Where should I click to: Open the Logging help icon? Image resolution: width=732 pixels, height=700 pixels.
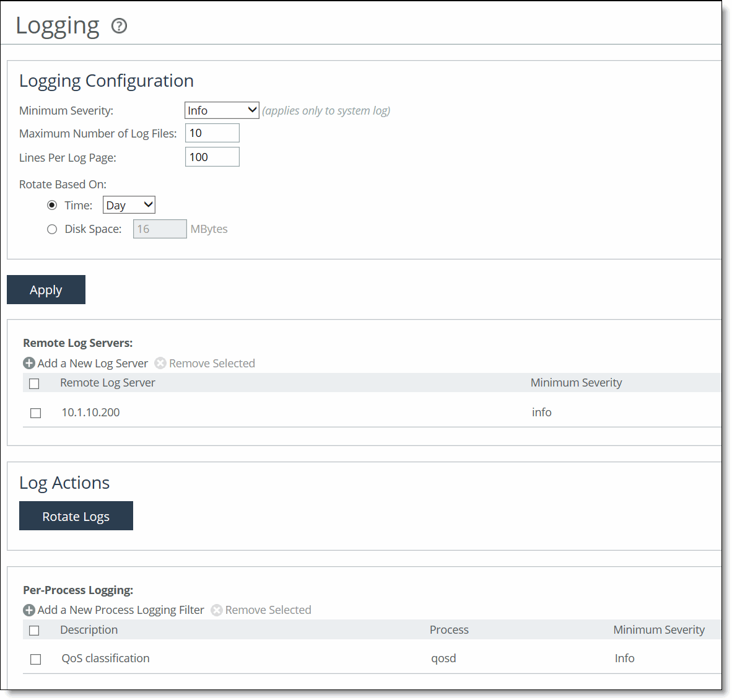point(118,26)
